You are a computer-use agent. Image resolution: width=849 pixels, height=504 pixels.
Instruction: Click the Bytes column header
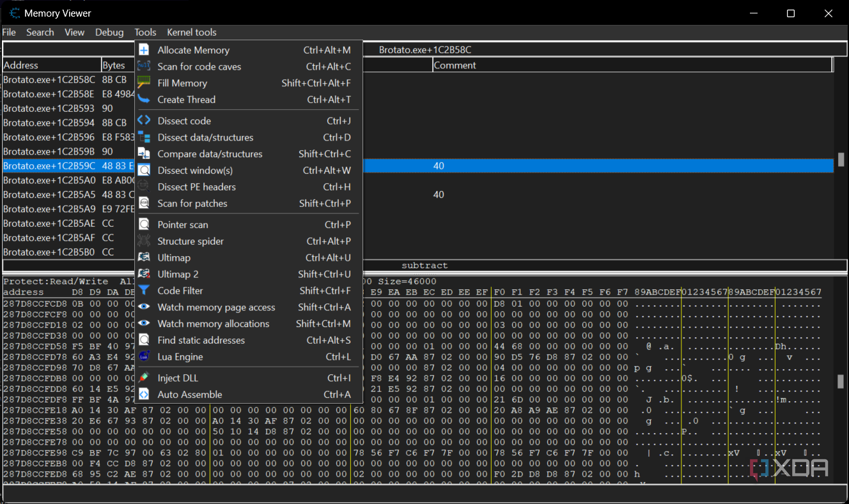(x=118, y=65)
